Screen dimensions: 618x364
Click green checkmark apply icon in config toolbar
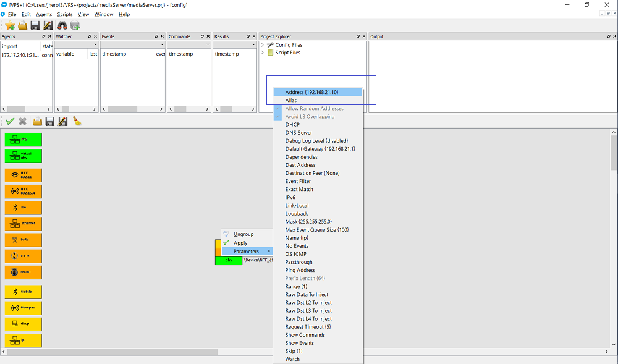(10, 121)
